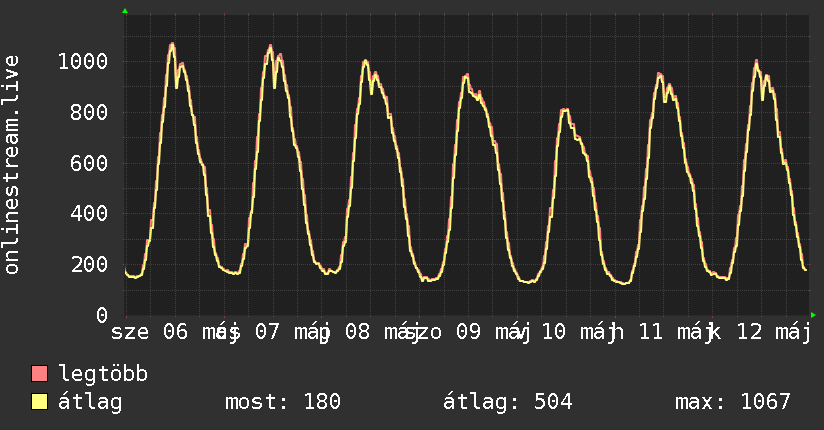Screen dimensions: 824x430
Task: Click the 1000 y-axis label
Action: (83, 62)
